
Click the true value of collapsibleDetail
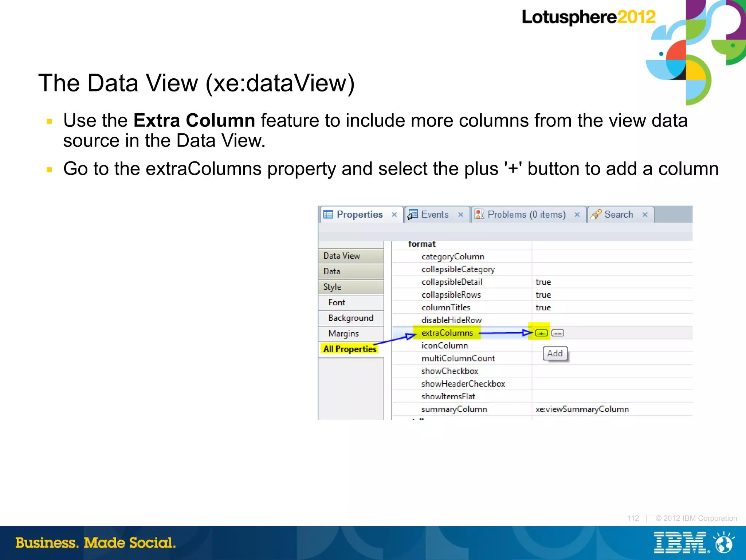(x=543, y=282)
